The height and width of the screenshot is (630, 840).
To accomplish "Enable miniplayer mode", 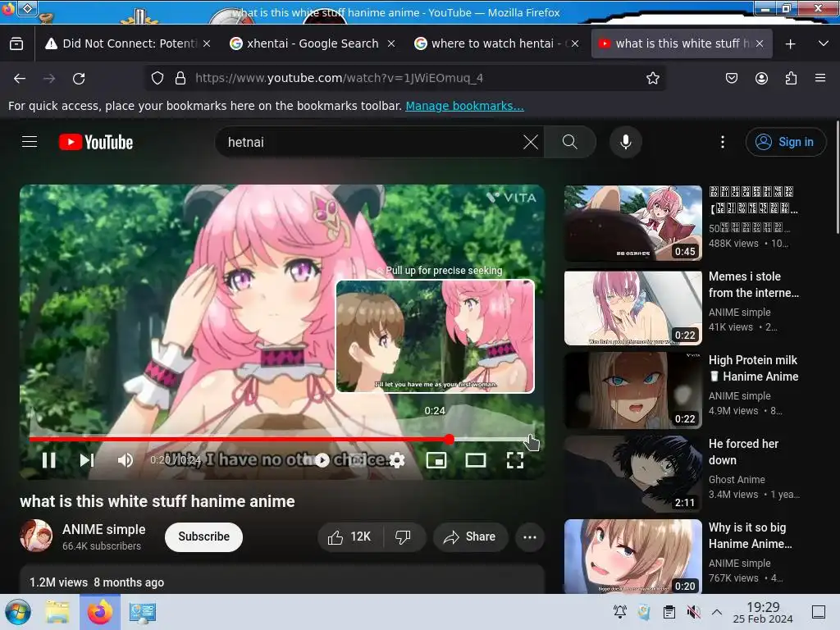I will click(x=436, y=460).
